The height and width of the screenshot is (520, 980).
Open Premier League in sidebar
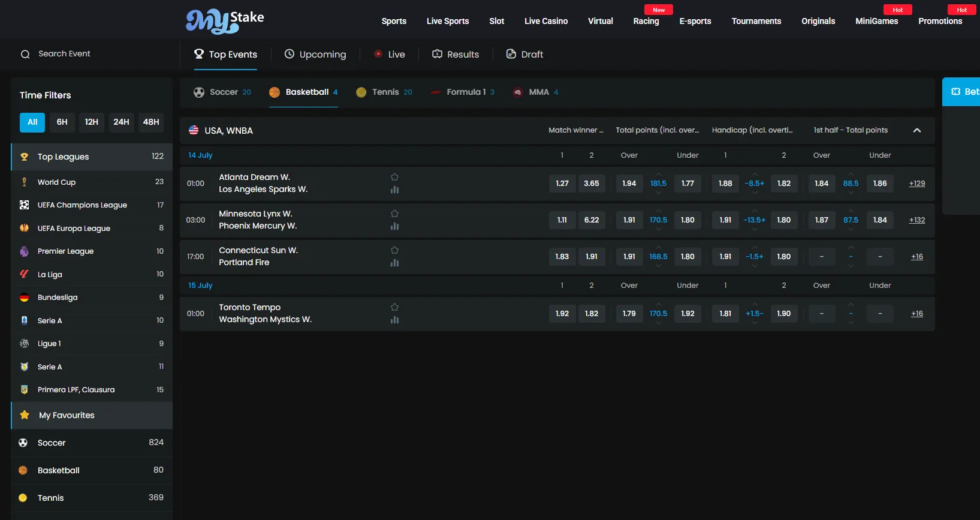[x=92, y=251]
